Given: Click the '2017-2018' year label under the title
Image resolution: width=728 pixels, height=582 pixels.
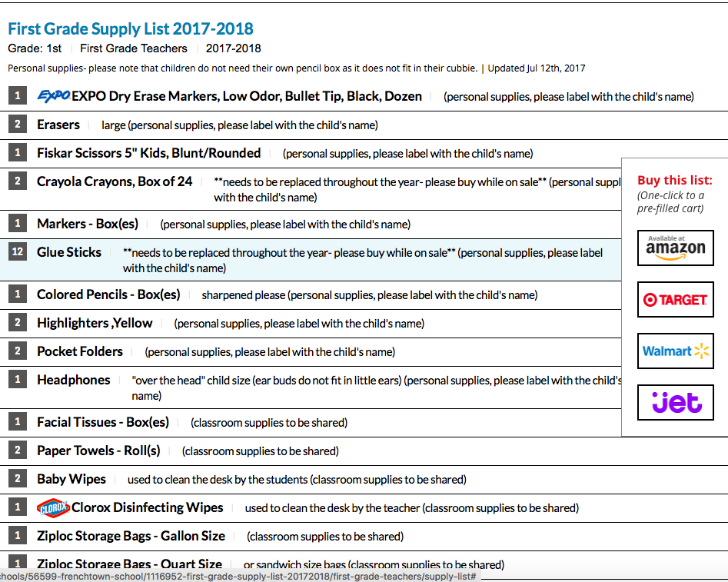Looking at the screenshot, I should coord(234,48).
